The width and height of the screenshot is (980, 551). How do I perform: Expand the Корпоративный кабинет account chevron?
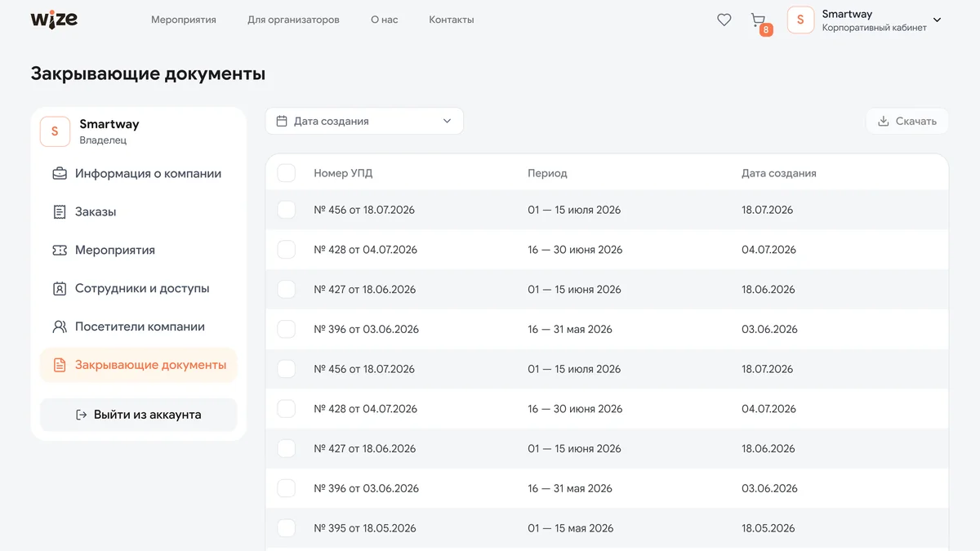pos(937,20)
